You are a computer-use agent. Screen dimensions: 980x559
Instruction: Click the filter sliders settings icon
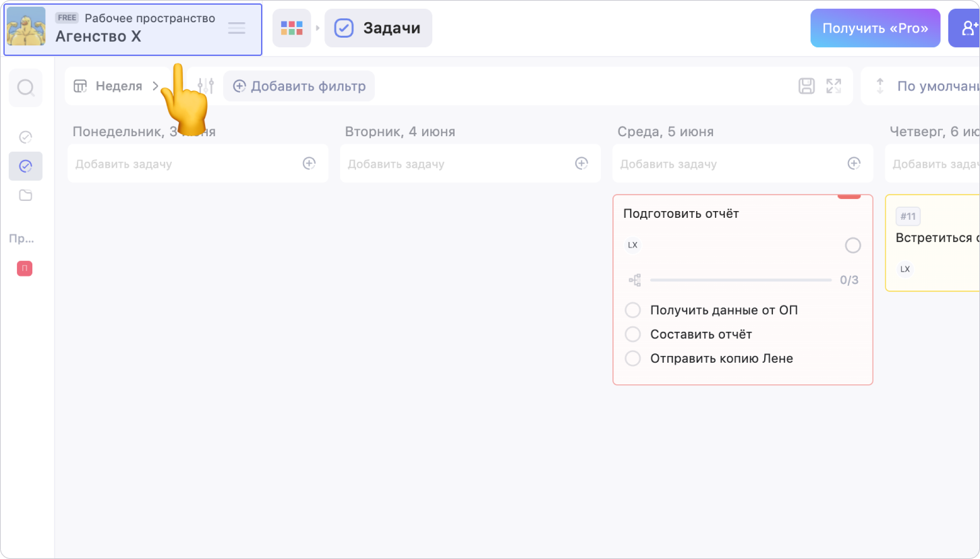[x=206, y=86]
